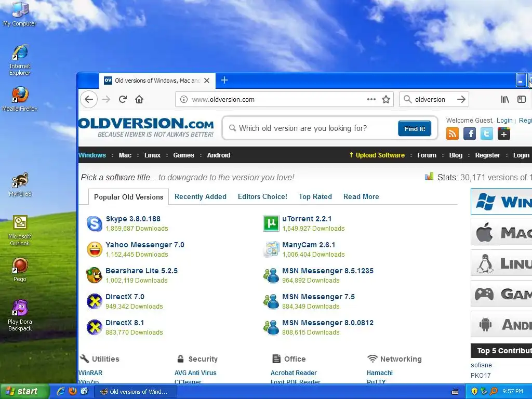Click Firefox taskbar button Old versions

click(x=135, y=392)
